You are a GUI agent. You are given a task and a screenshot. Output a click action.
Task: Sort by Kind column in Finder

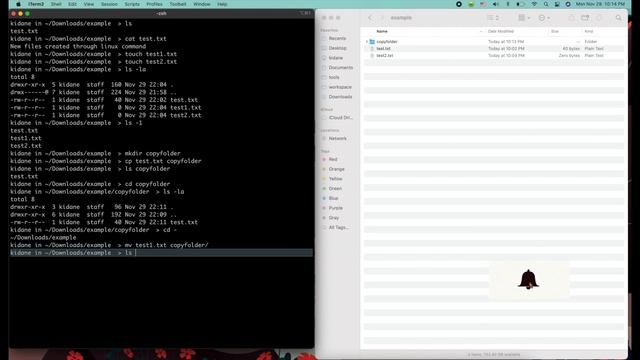[x=589, y=31]
